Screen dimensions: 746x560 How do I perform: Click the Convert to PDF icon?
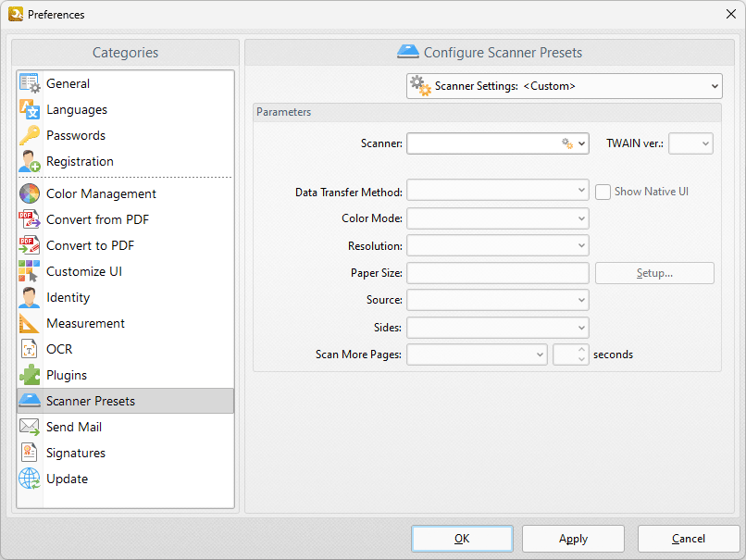(x=30, y=245)
